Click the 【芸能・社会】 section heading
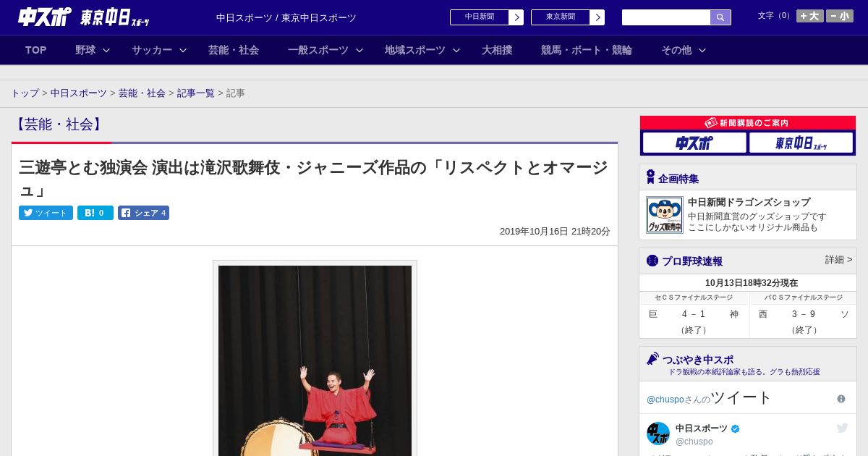The height and width of the screenshot is (456, 868). pos(59,124)
